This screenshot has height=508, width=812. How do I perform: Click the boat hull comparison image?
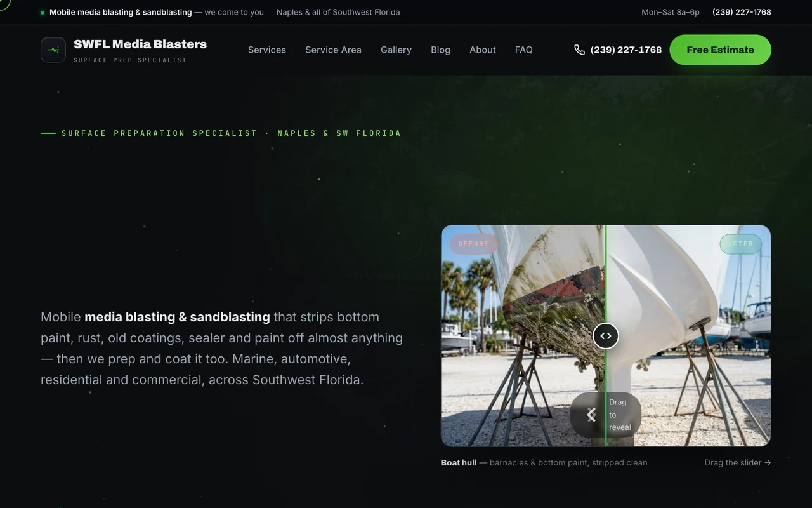coord(606,336)
